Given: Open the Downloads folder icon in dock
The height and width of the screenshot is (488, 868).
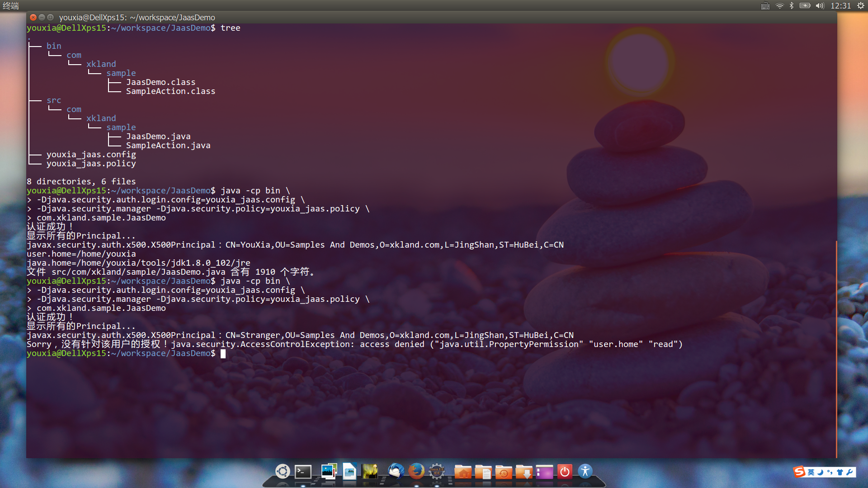Looking at the screenshot, I should click(x=524, y=472).
